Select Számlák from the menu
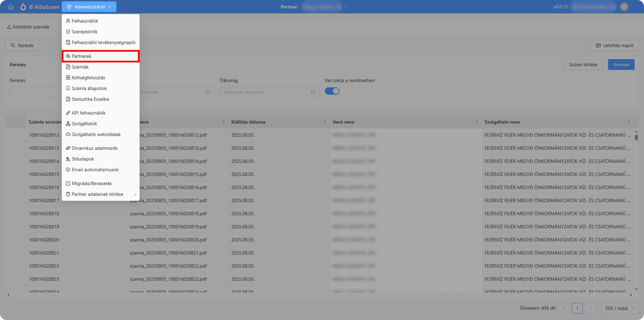Viewport: 644px width, 320px height. [100, 67]
